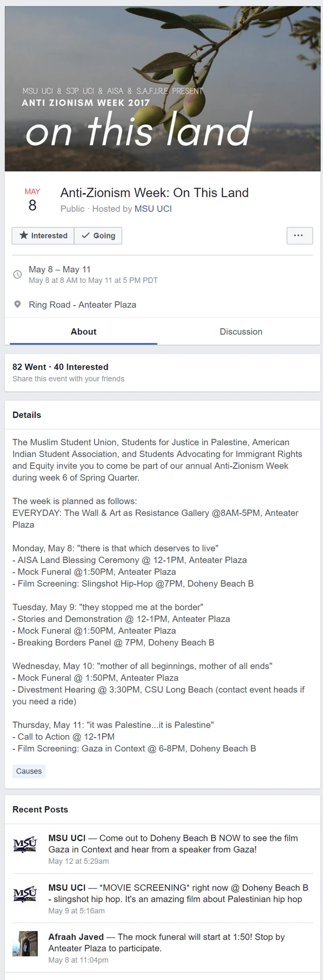Select the About tab
323x980 pixels.
click(84, 332)
